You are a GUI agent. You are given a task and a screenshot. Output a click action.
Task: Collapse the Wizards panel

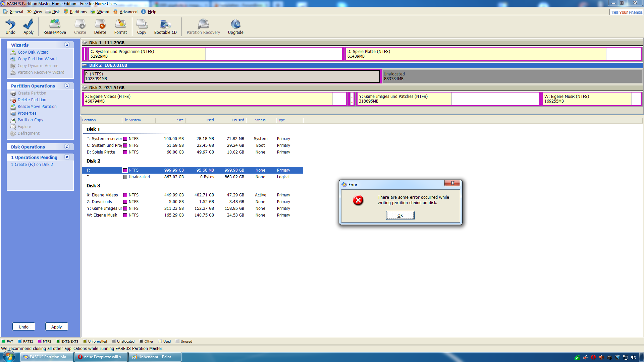[67, 45]
